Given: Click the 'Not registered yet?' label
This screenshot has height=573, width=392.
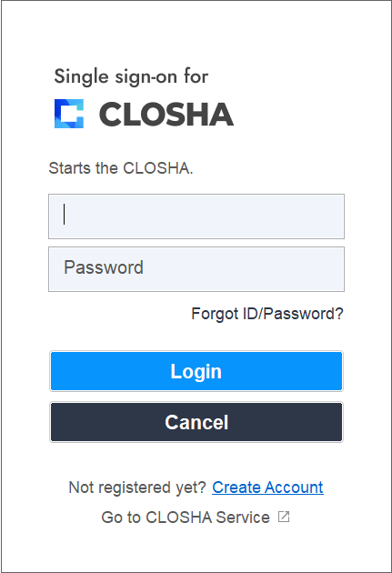Looking at the screenshot, I should click(x=137, y=488).
